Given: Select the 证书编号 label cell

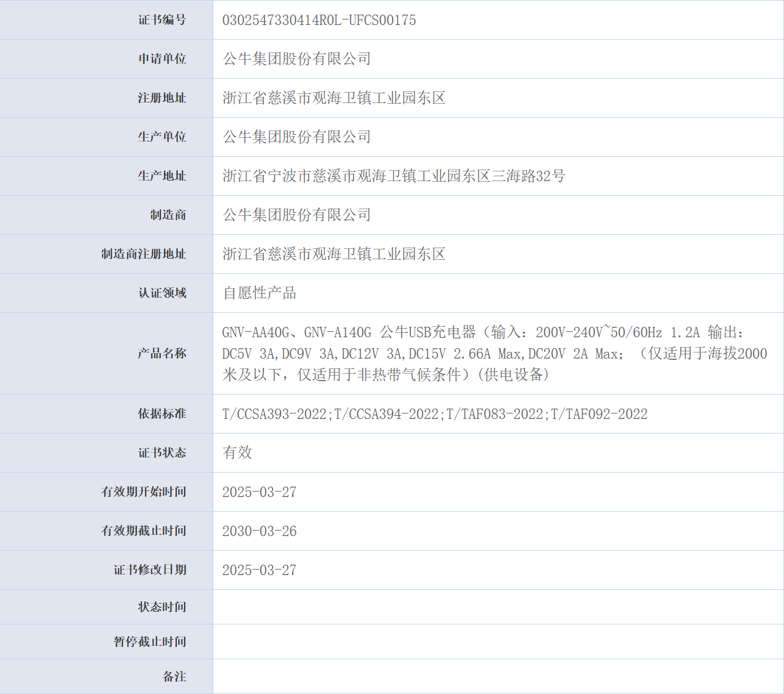Looking at the screenshot, I should (106, 20).
